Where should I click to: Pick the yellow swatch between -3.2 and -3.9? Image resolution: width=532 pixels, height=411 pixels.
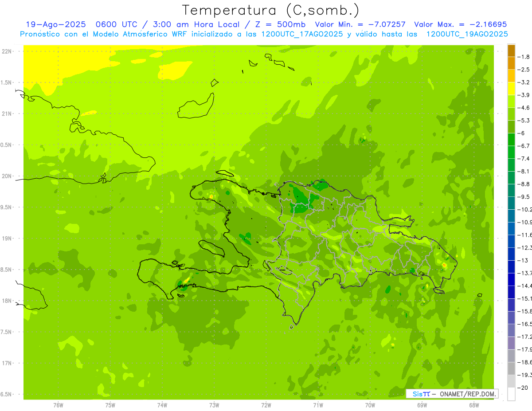point(511,89)
